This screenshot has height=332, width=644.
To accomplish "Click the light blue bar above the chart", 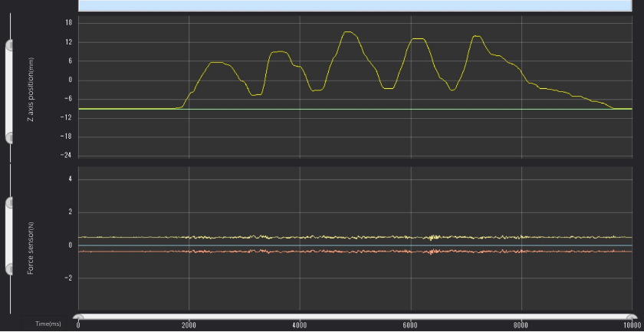I will point(354,5).
